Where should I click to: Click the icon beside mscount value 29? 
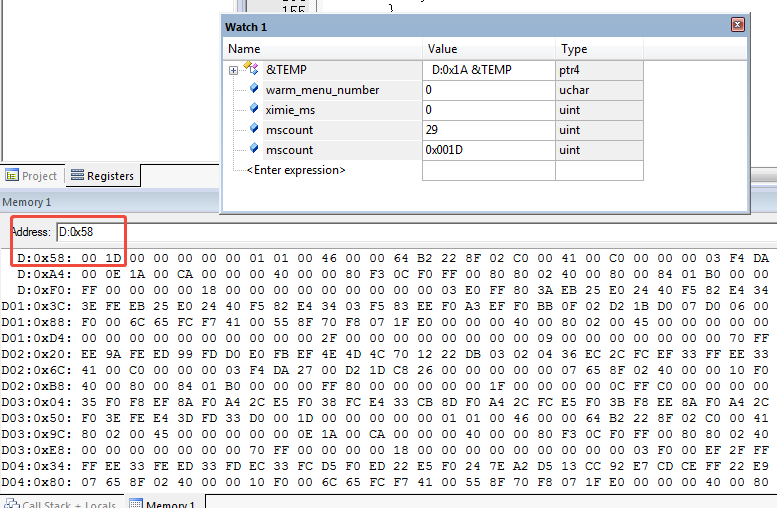tap(254, 129)
